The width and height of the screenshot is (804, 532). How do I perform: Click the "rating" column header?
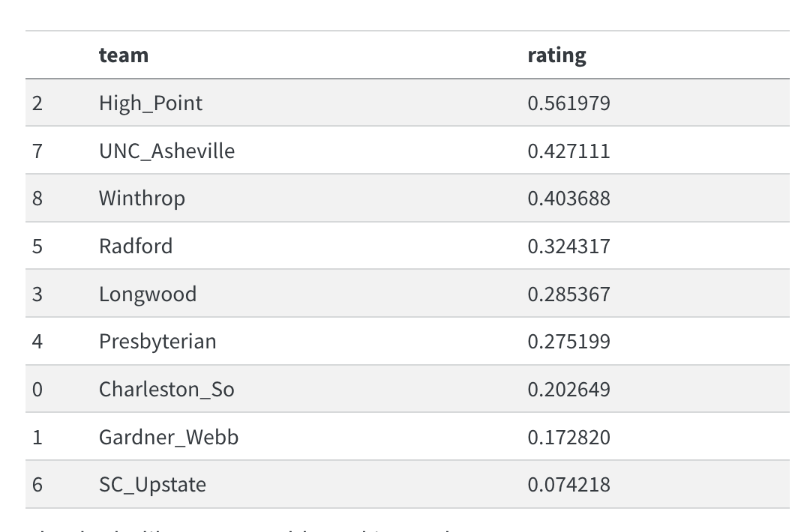click(x=556, y=55)
